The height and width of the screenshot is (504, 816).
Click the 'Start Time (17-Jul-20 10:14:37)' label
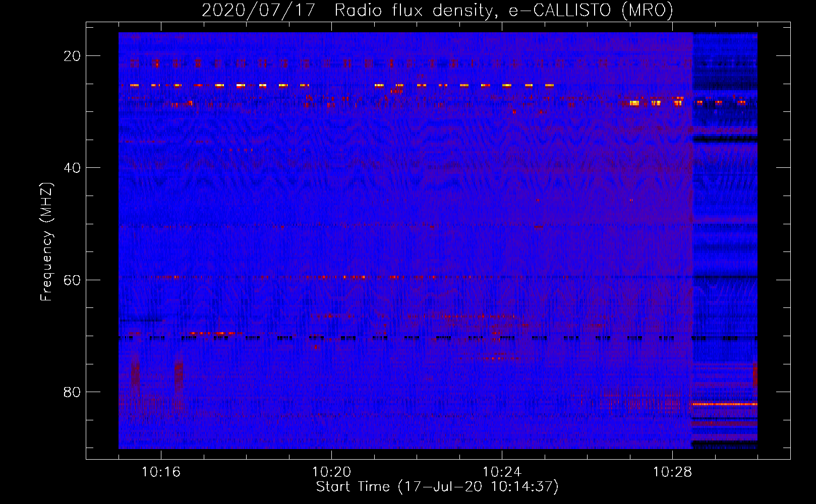tap(437, 487)
